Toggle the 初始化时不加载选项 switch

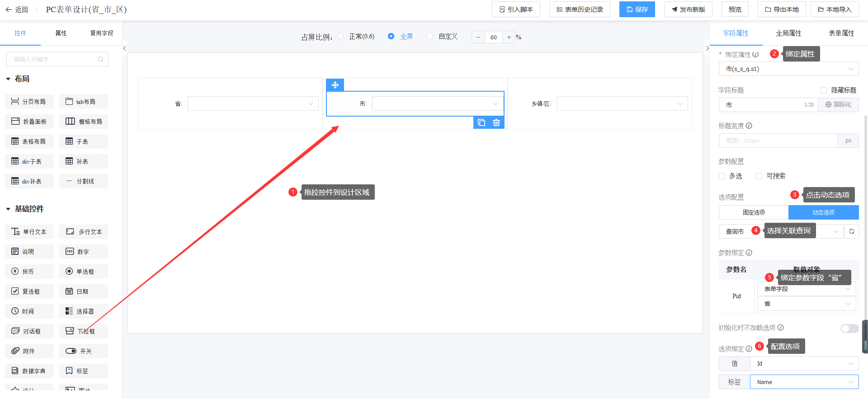(849, 329)
